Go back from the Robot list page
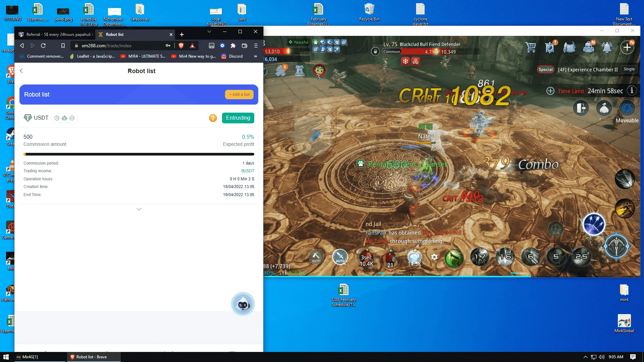This screenshot has width=644, height=362. tap(21, 71)
